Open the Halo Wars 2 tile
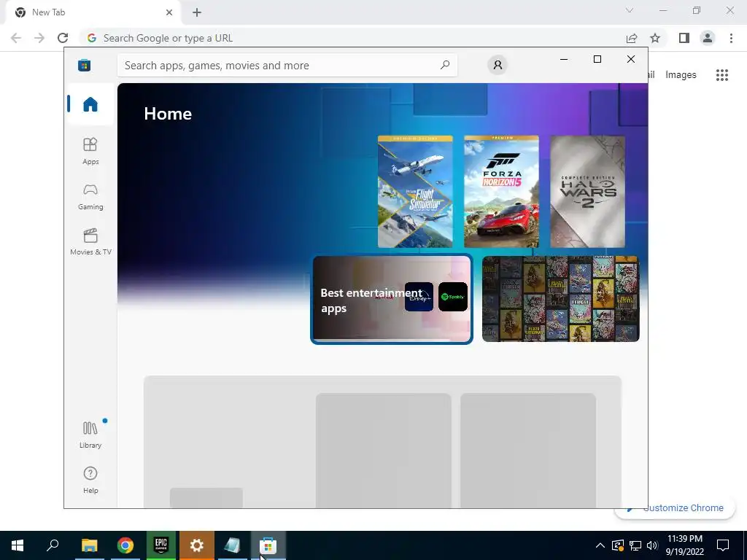 (x=587, y=192)
